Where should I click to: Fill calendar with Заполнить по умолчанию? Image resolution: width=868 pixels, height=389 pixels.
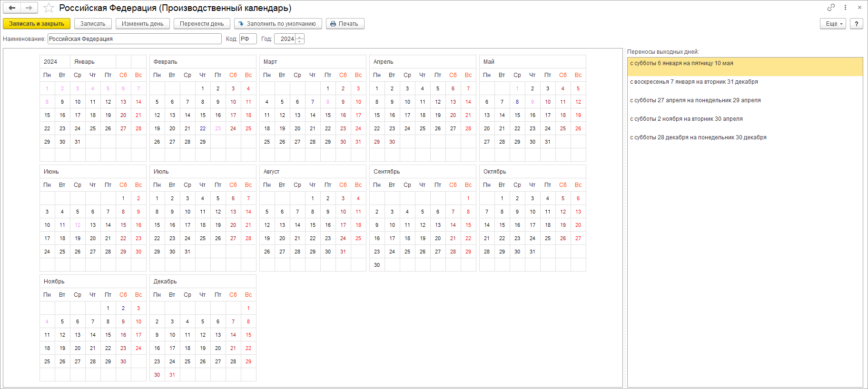278,24
